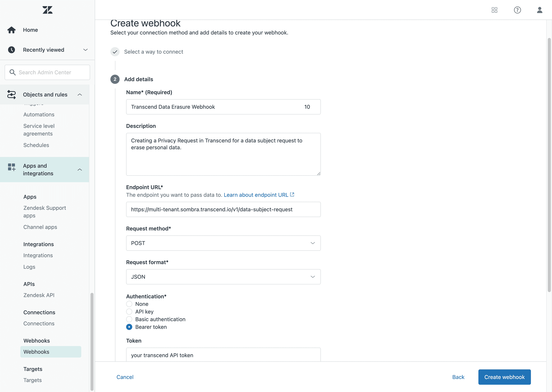Click the Objects and rules sidebar icon
The width and height of the screenshot is (552, 392).
[11, 95]
